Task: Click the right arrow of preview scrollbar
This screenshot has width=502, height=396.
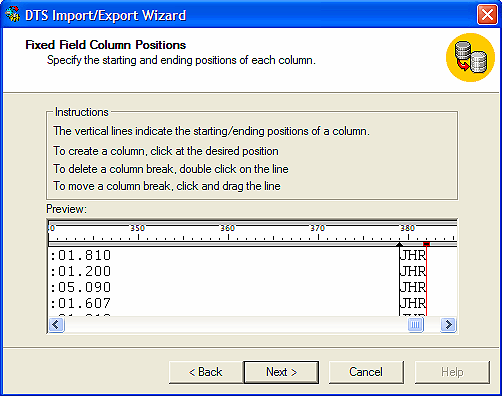Action: click(x=448, y=324)
